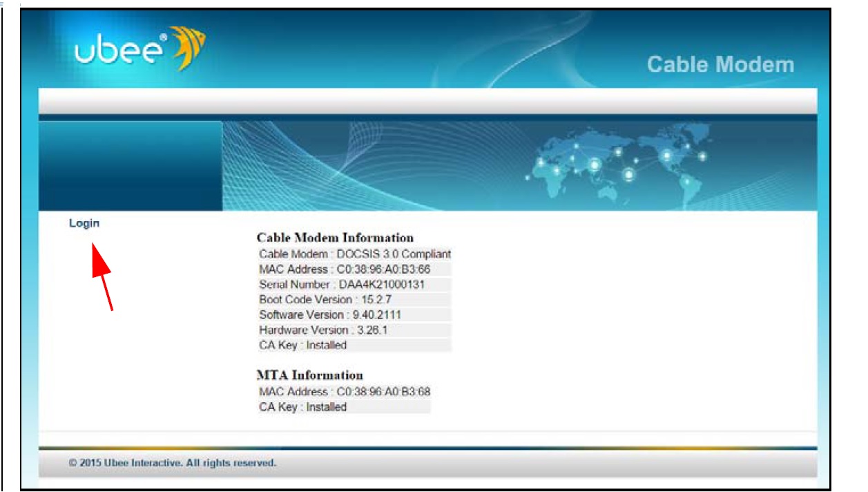Click the red arrow pointing at Login
The height and width of the screenshot is (492, 868).
point(102,275)
